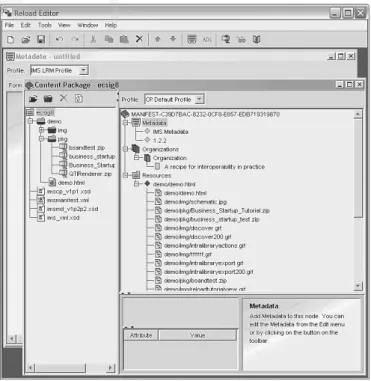Select ims_xml.xsd file
This screenshot has height=381, width=371.
coord(63,218)
